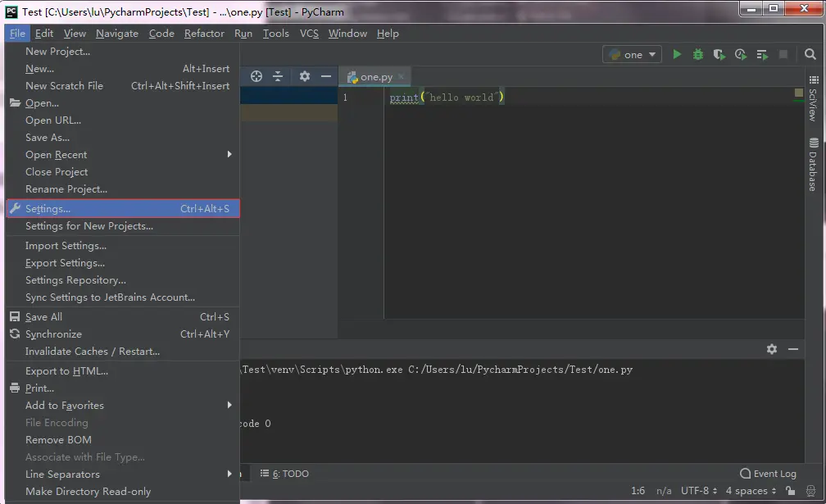
Task: Click the profile run icon in the toolbar
Action: [741, 54]
